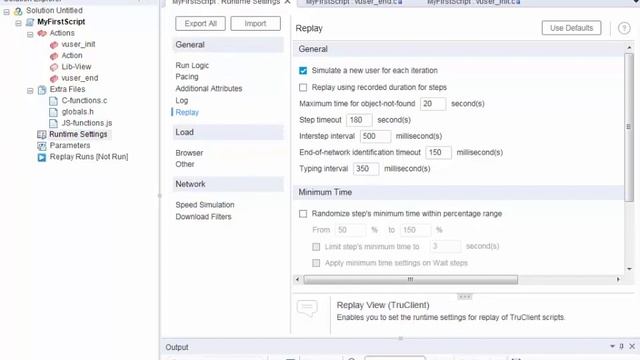Screen dimensions: 640x360
Task: Click the End-of-network identification timeout field
Action: pos(438,153)
